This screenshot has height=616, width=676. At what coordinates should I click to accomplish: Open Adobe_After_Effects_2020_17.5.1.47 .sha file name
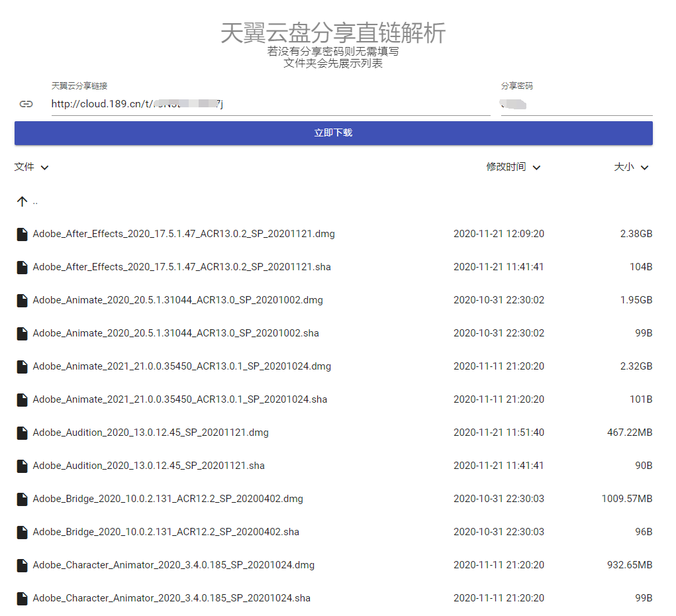coord(182,267)
